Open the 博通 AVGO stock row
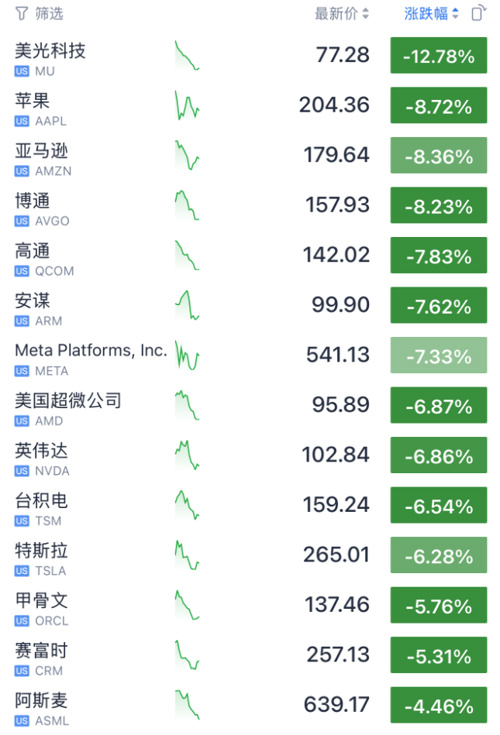 (250, 206)
